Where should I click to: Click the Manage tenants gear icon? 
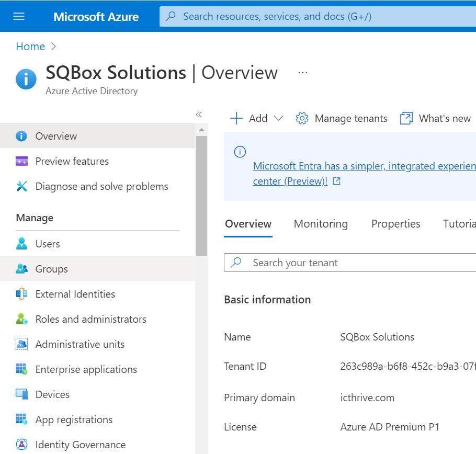click(302, 118)
